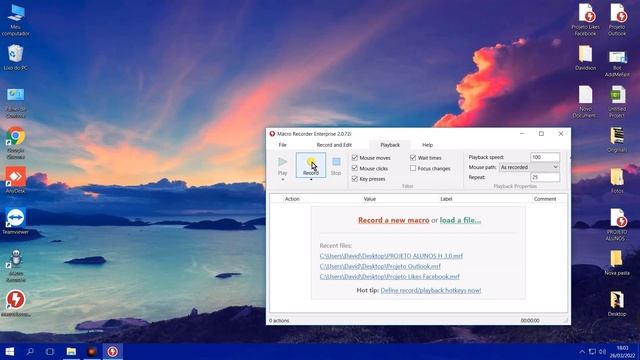The height and width of the screenshot is (360, 640).
Task: Open recent file Projeto Outlook.mrf
Action: coord(380,266)
